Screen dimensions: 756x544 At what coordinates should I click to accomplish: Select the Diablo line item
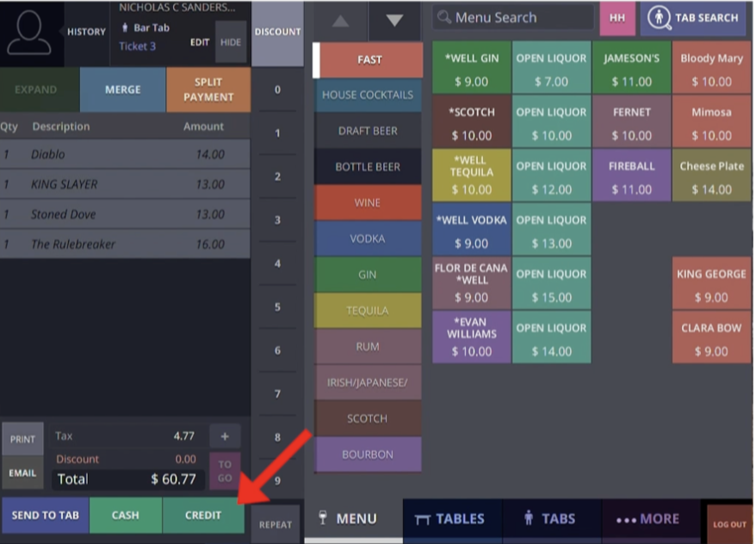(x=125, y=154)
